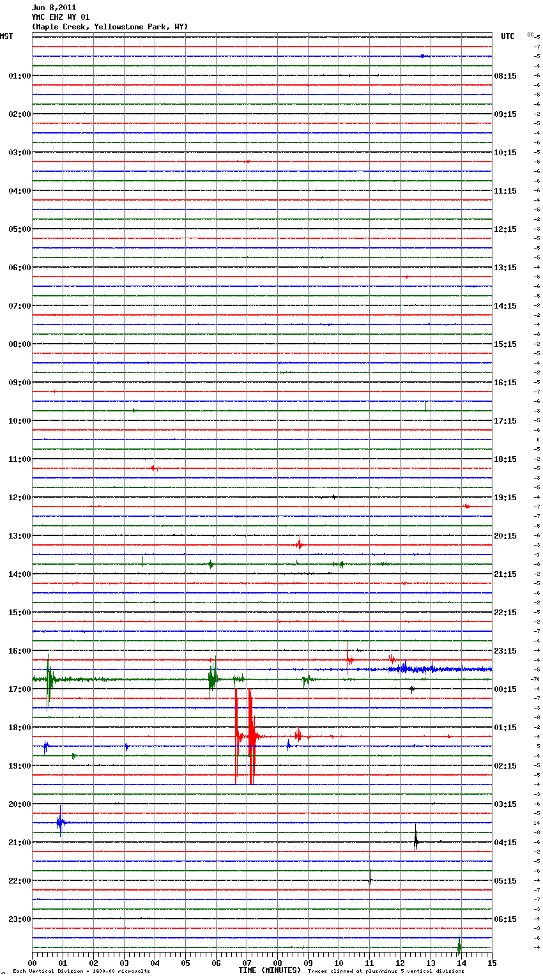
Task: Select MST time label "05:00"
Action: (x=20, y=229)
